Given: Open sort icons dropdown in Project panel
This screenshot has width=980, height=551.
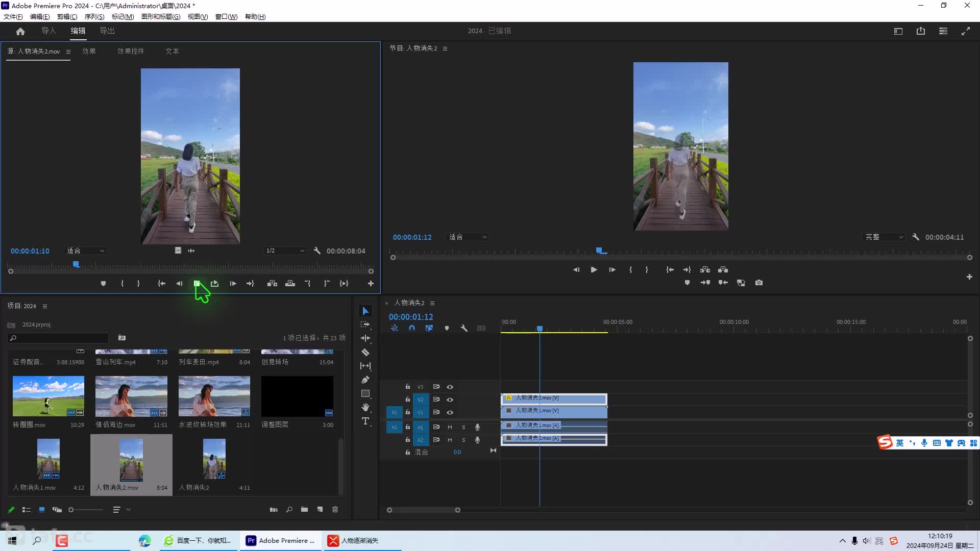Looking at the screenshot, I should click(x=121, y=510).
